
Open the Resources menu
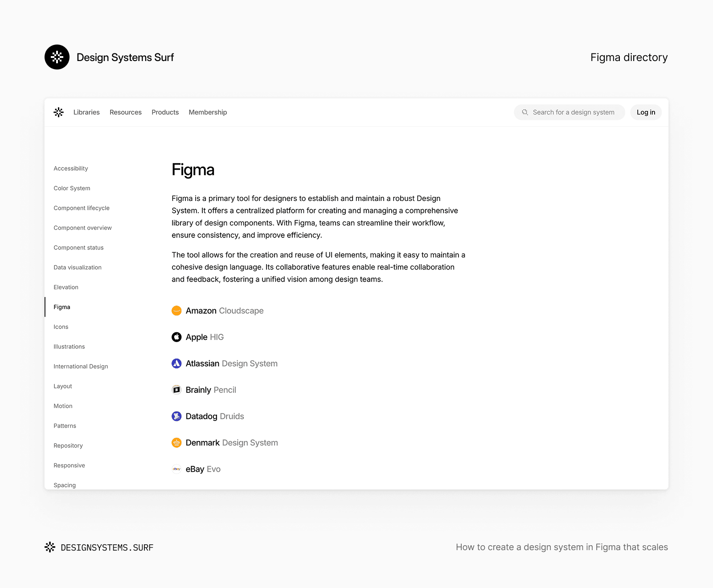[x=126, y=112]
